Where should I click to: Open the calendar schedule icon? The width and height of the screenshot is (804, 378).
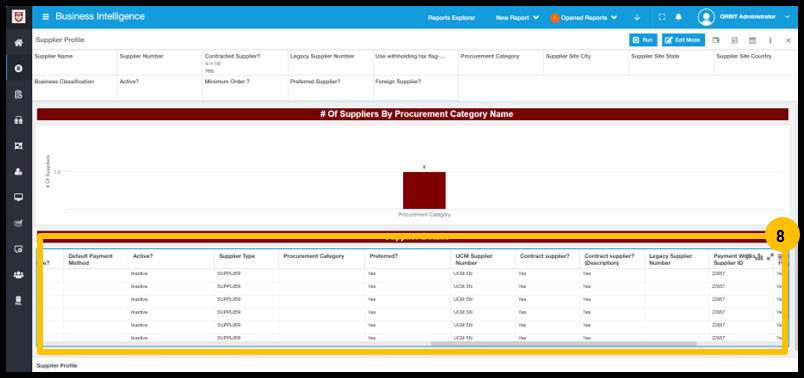tap(752, 40)
